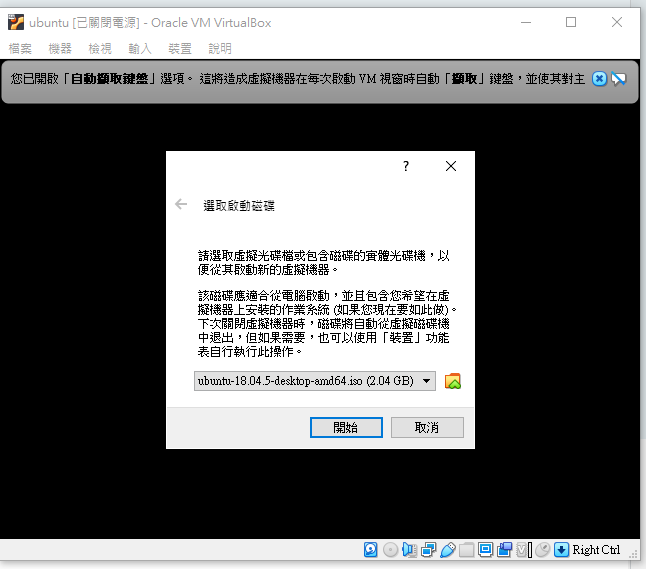
Task: Open the 說明 menu
Action: click(220, 49)
